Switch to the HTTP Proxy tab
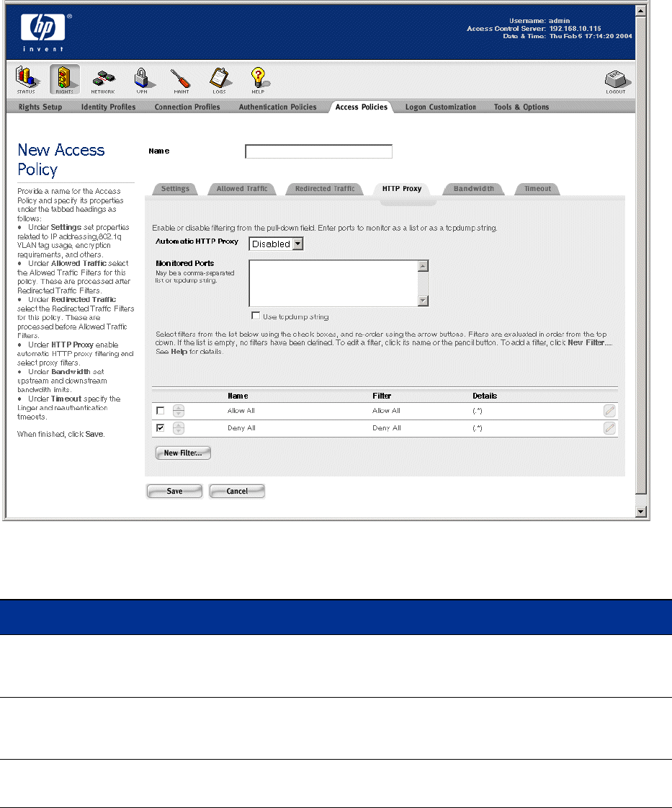The image size is (672, 808). 402,189
